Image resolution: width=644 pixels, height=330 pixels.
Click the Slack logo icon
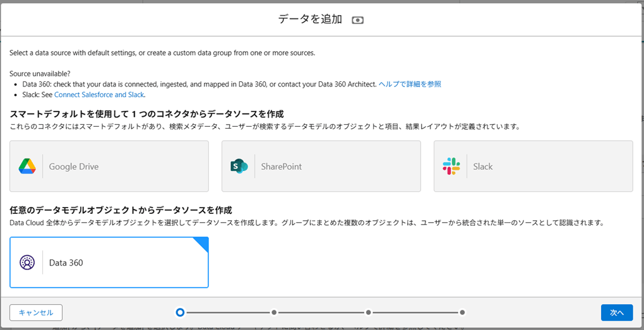pyautogui.click(x=451, y=166)
